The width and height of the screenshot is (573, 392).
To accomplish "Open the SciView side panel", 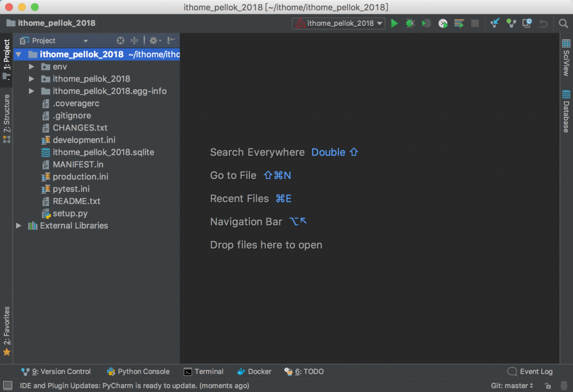I will coord(566,58).
